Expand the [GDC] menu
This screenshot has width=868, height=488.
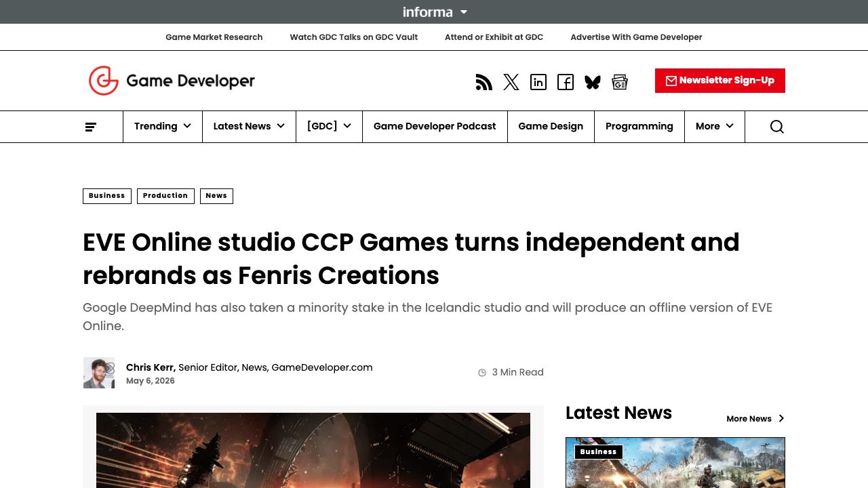point(329,126)
